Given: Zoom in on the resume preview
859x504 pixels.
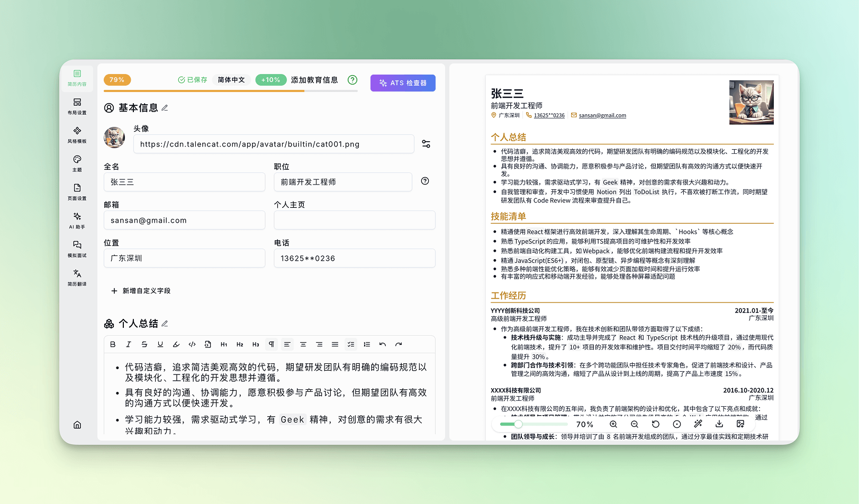Looking at the screenshot, I should click(613, 424).
